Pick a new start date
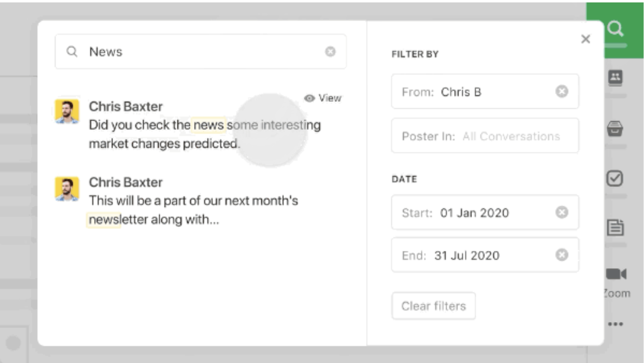The width and height of the screenshot is (644, 363). click(474, 212)
